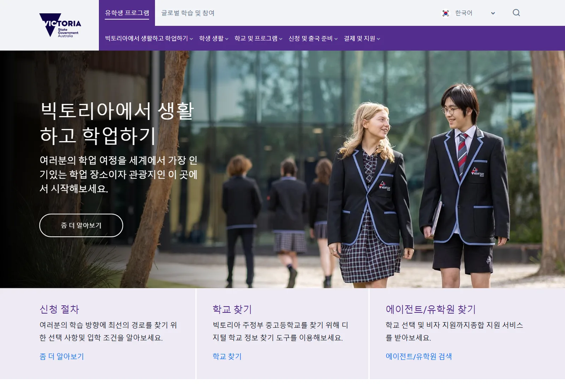Screen dimensions: 565x392
Task: Expand the 학교 및 프로그램 menu
Action: (258, 38)
